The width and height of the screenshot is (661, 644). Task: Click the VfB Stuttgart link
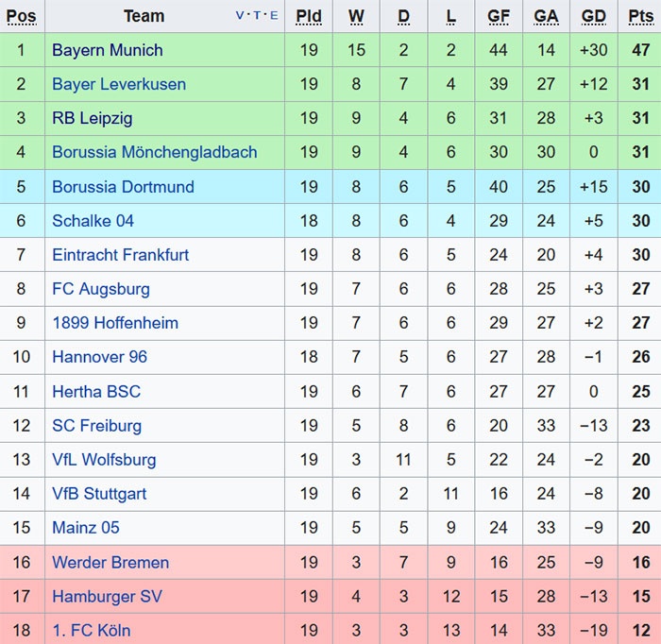[99, 494]
